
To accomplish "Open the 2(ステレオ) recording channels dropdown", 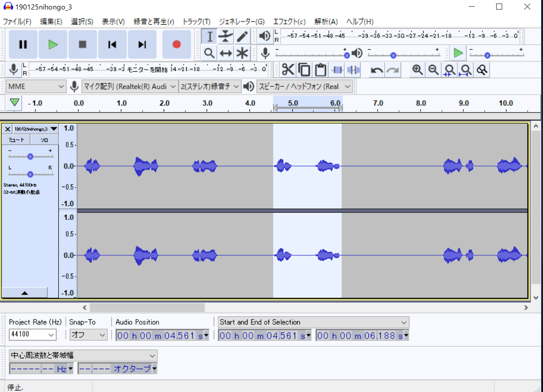I will [x=210, y=86].
